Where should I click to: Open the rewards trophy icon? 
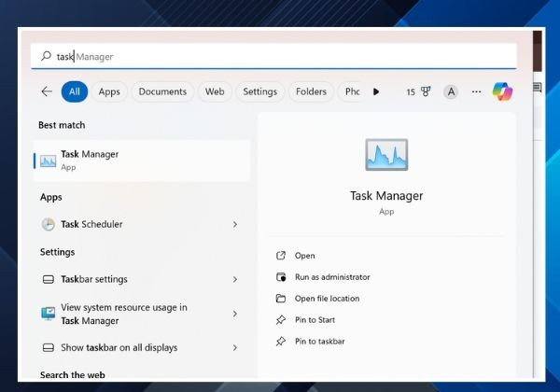[x=426, y=91]
